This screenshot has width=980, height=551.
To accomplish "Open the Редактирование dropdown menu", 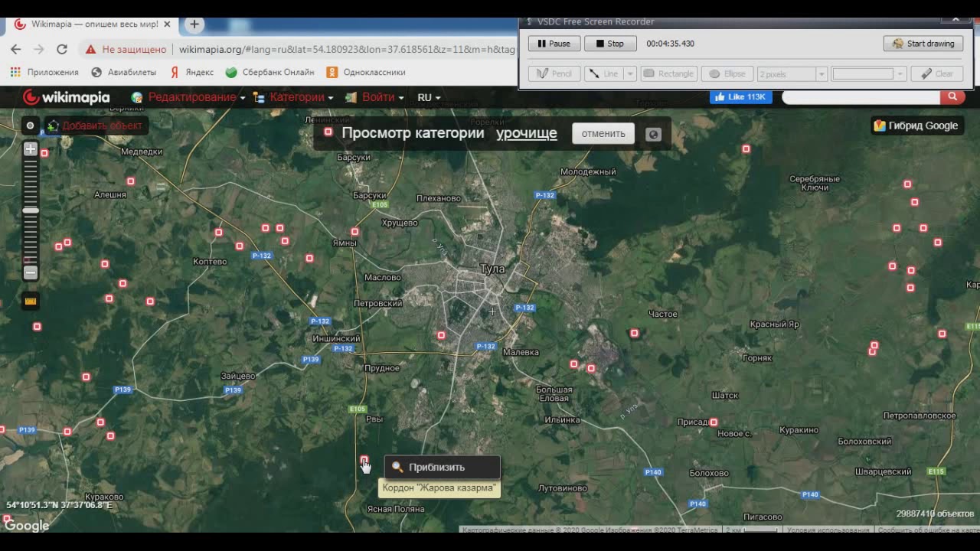I will click(x=188, y=97).
